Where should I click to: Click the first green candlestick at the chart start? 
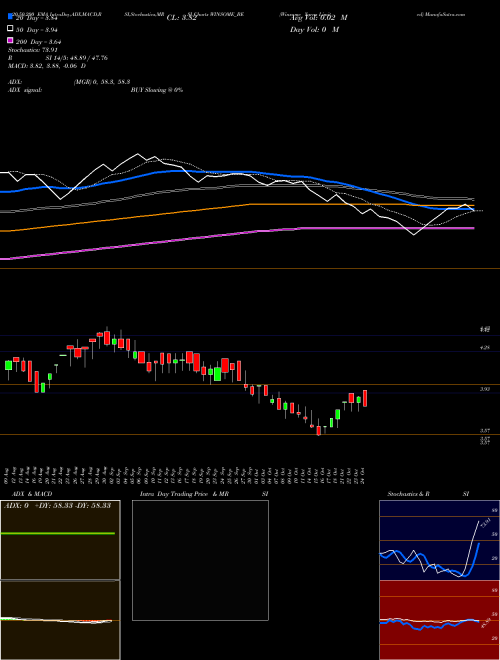click(x=8, y=365)
